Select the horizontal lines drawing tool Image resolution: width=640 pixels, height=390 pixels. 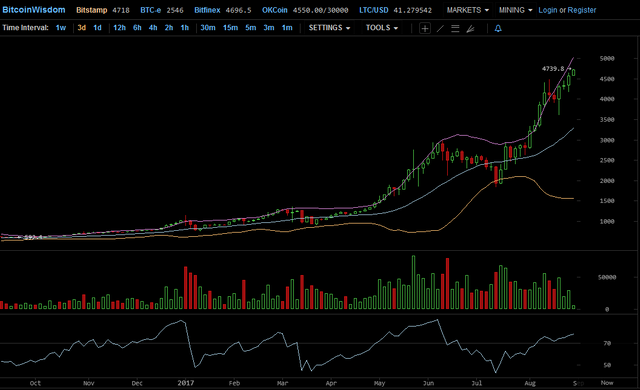pos(455,28)
